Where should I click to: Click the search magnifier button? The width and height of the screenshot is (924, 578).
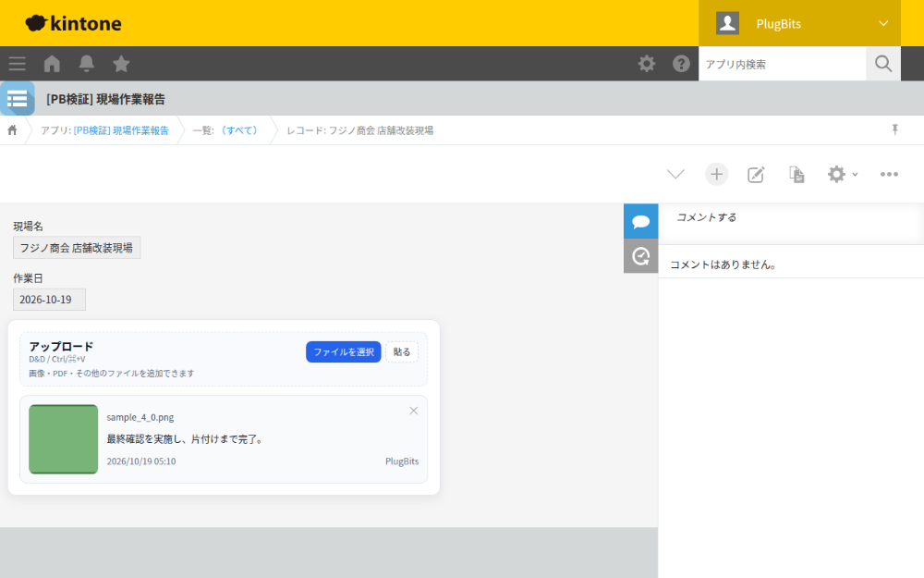(882, 64)
